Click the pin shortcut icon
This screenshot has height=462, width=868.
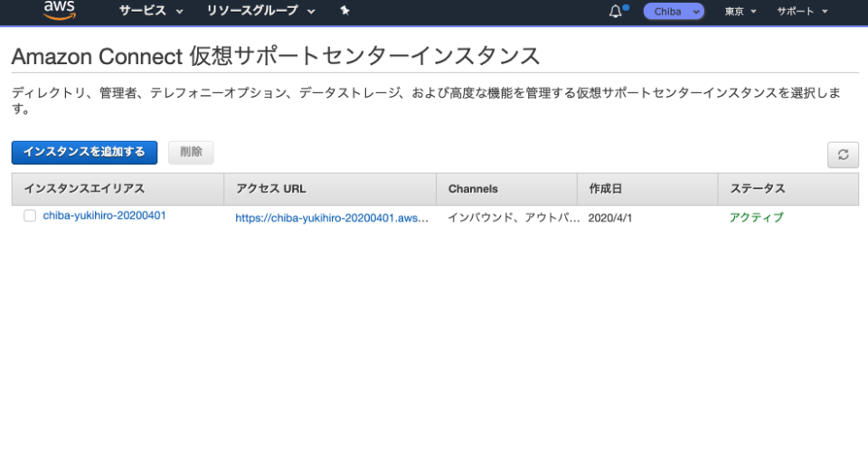point(344,11)
